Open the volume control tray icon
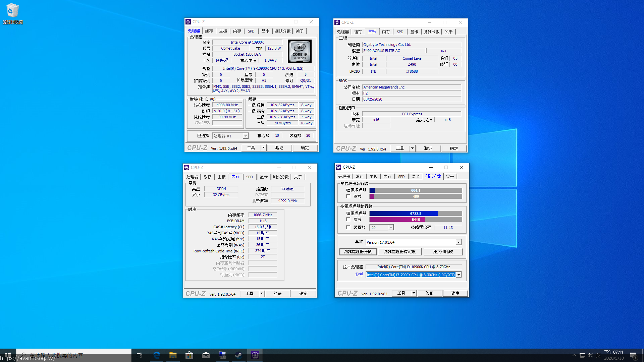 click(x=590, y=355)
